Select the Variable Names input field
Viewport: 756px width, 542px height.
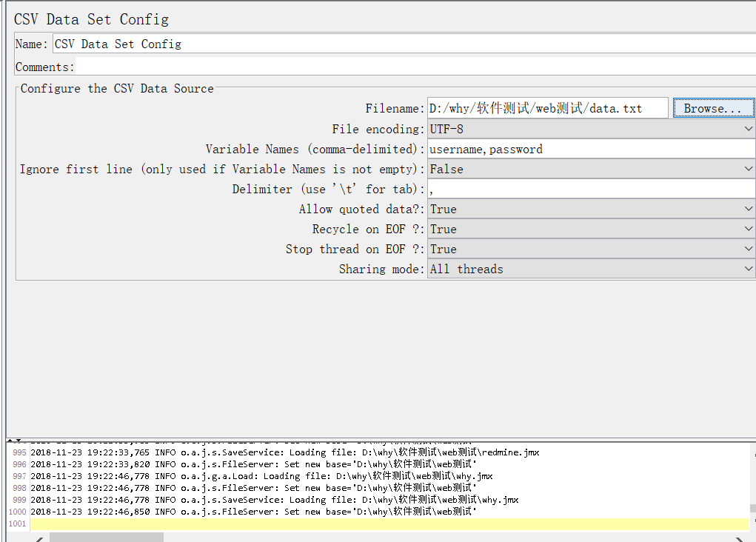click(591, 149)
